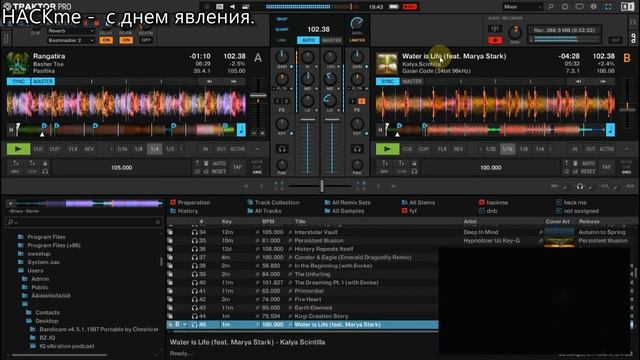Select 1/2 loop size on Deck A
The height and width of the screenshot is (360, 640).
tap(170, 149)
